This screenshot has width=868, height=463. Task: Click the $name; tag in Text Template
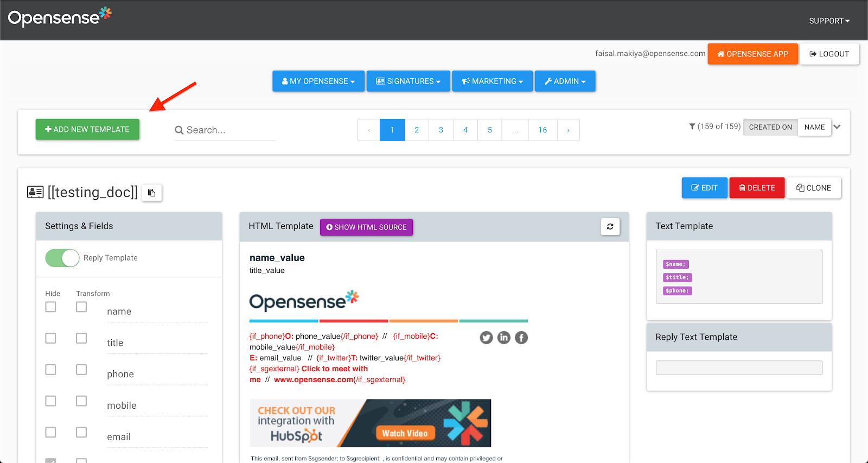tap(675, 264)
